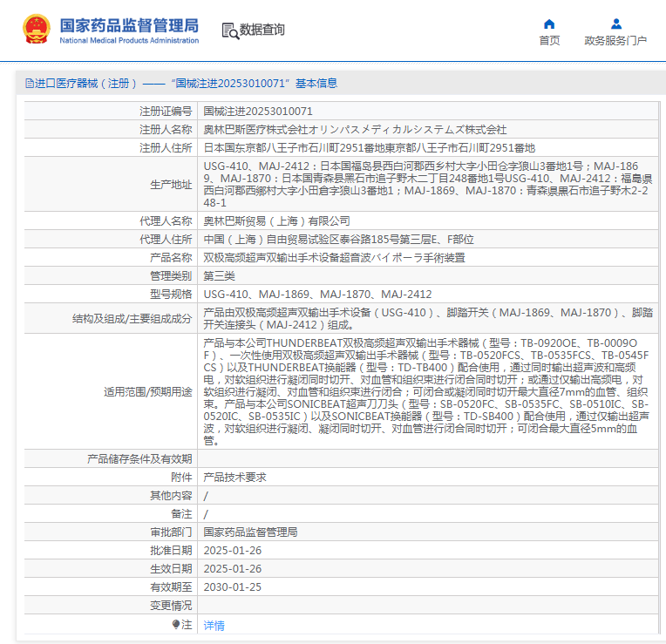Click model spec USG-410、MAJ-1869、MAJ-1870、MAJ-2412
The width and height of the screenshot is (666, 644).
(317, 295)
